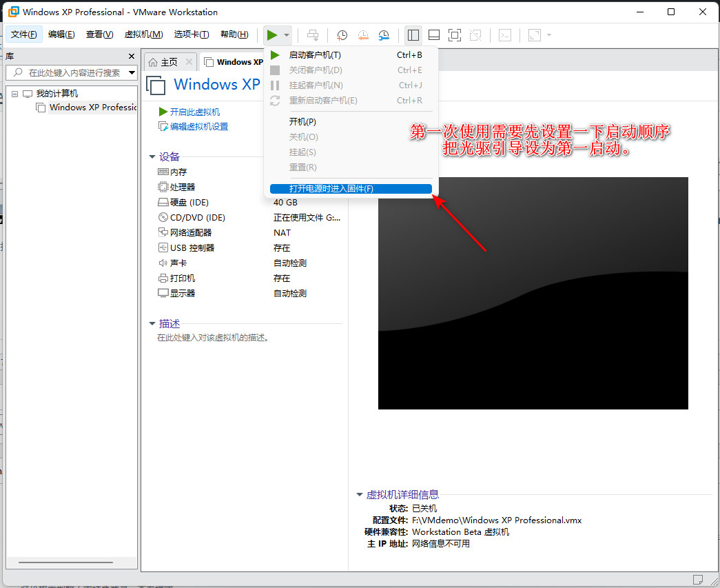Viewport: 720px width, 588px height.
Task: Switch to the 主页 home tab
Action: 167,61
